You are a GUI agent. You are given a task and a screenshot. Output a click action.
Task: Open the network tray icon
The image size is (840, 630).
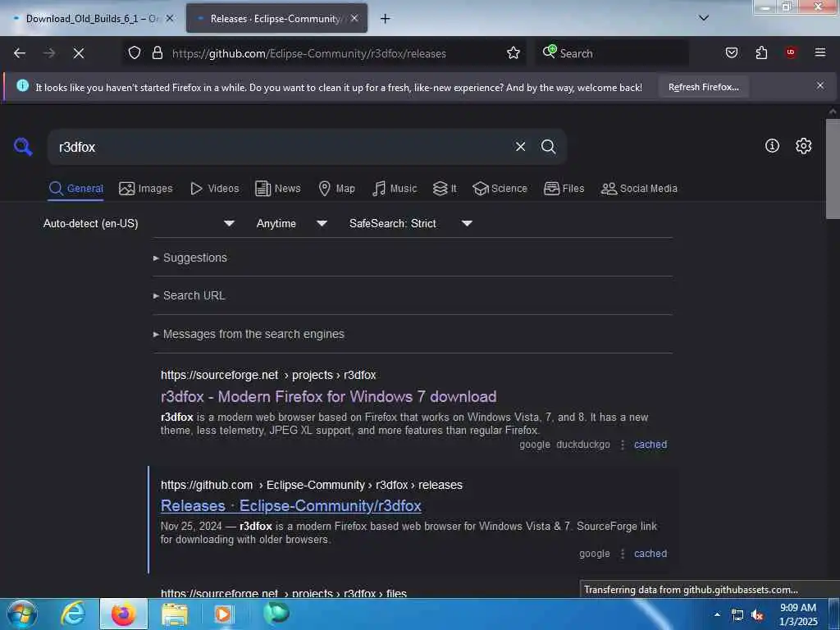[737, 615]
